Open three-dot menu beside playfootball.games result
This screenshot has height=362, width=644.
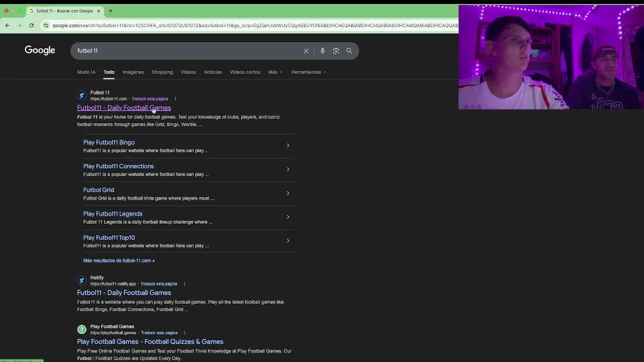tap(185, 333)
